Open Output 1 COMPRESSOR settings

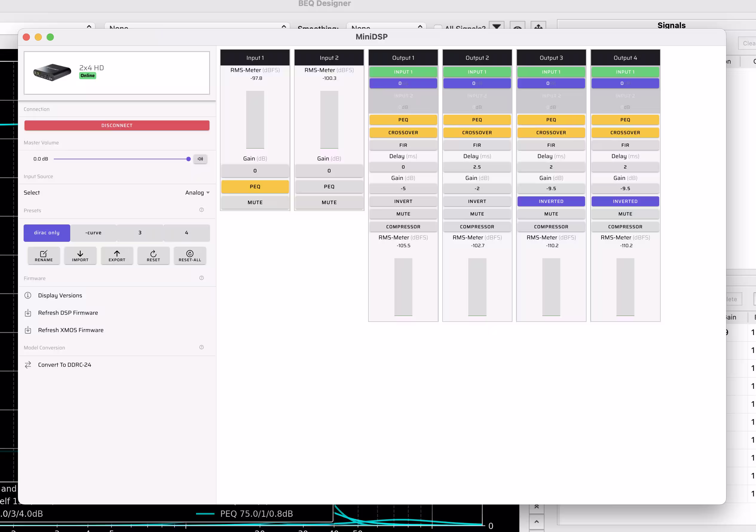point(403,227)
